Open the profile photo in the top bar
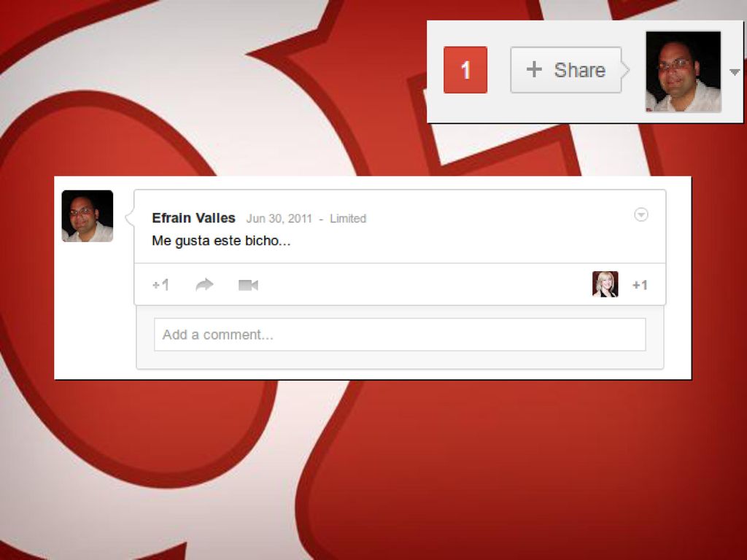 click(683, 71)
